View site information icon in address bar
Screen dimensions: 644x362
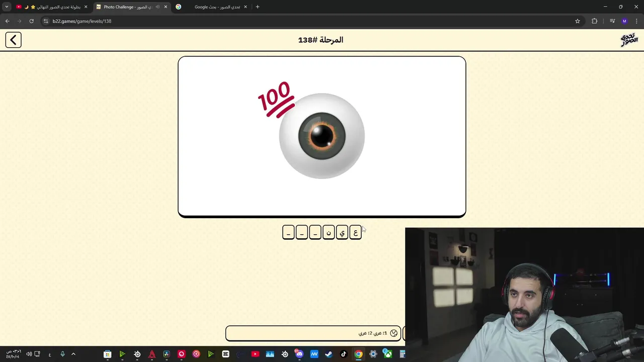coord(46,21)
